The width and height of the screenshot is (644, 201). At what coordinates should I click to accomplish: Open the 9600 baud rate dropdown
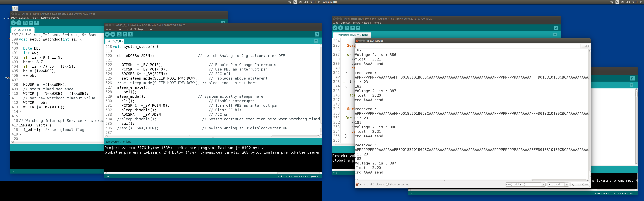pos(558,185)
